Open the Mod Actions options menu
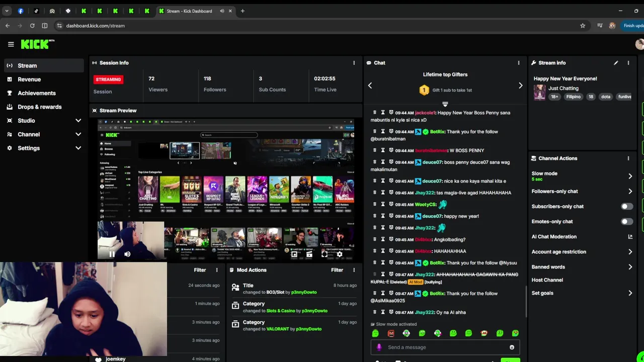This screenshot has width=644, height=362. (354, 270)
